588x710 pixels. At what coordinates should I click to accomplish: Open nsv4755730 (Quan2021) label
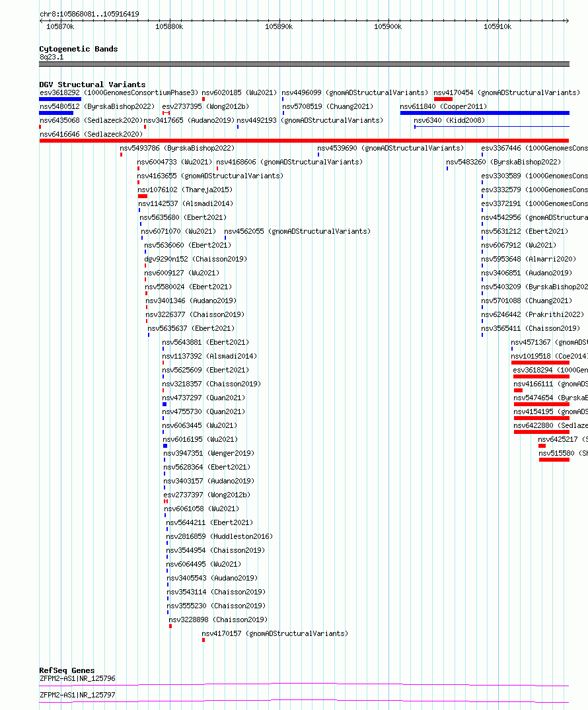click(x=204, y=411)
